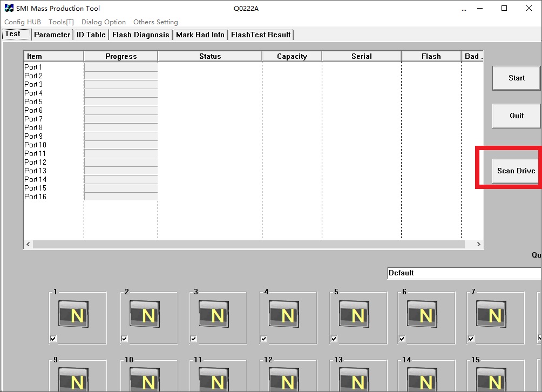The image size is (542, 392).
Task: Toggle the port 2 checkbox
Action: tap(125, 339)
